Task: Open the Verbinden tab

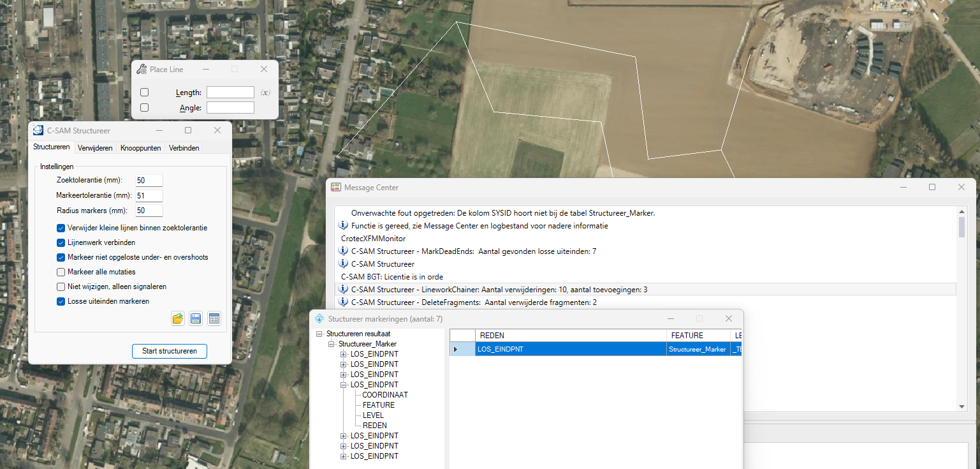Action: [x=184, y=148]
